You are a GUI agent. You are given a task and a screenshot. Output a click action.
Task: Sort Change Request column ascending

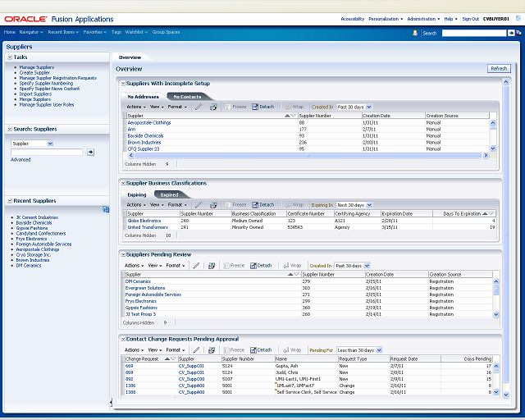point(167,358)
